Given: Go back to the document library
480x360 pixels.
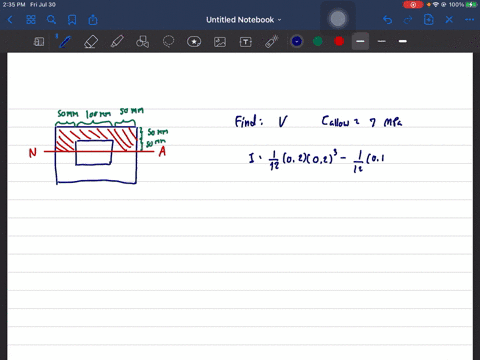Looking at the screenshot, I should point(10,20).
